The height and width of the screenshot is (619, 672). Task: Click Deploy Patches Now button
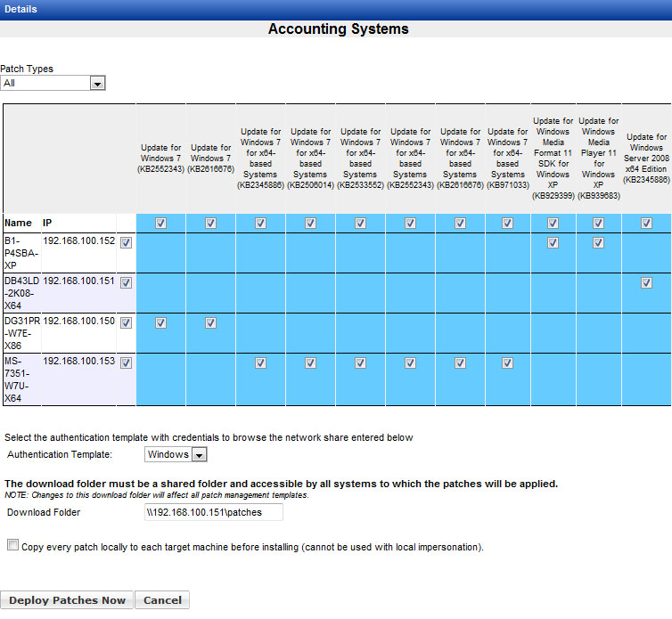click(x=67, y=600)
